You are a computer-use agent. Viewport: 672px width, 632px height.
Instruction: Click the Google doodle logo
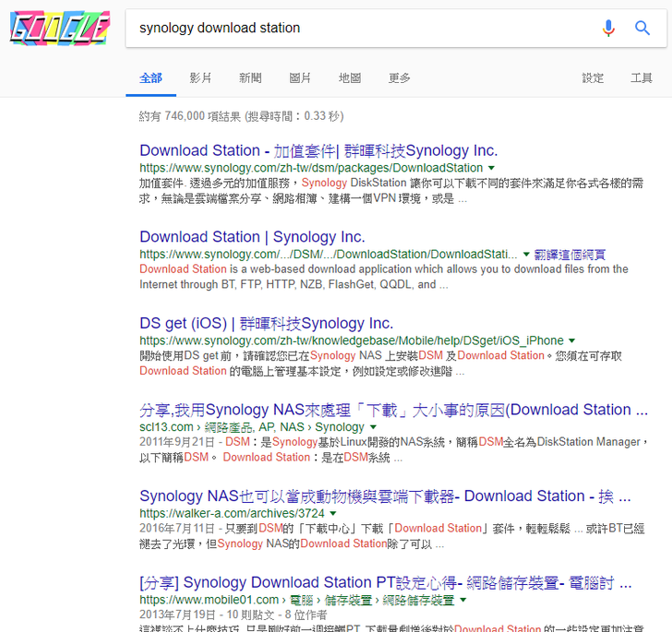pos(59,29)
